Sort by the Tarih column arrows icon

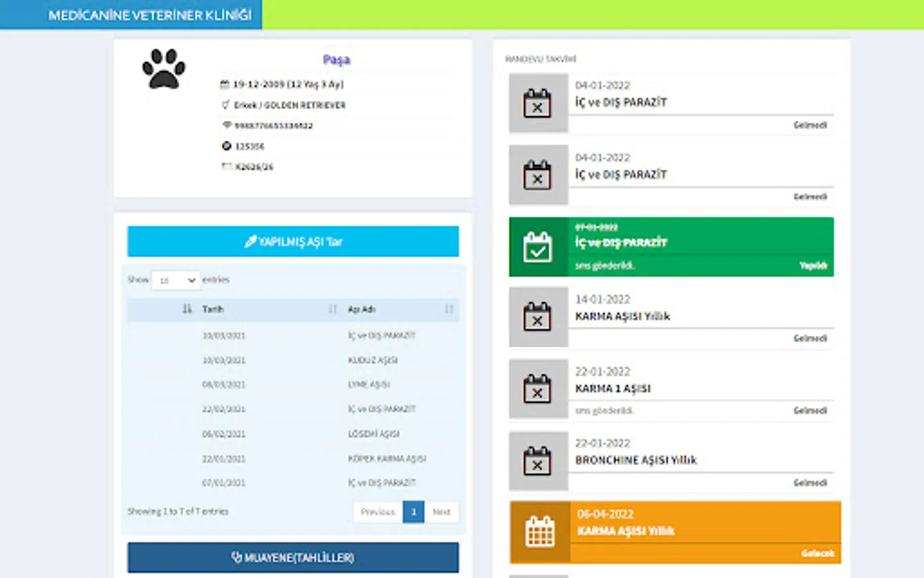tap(332, 309)
